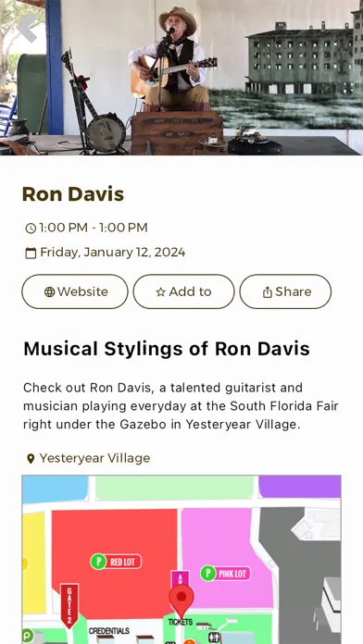Tap the Friday, January 12, 2024 date

click(113, 253)
